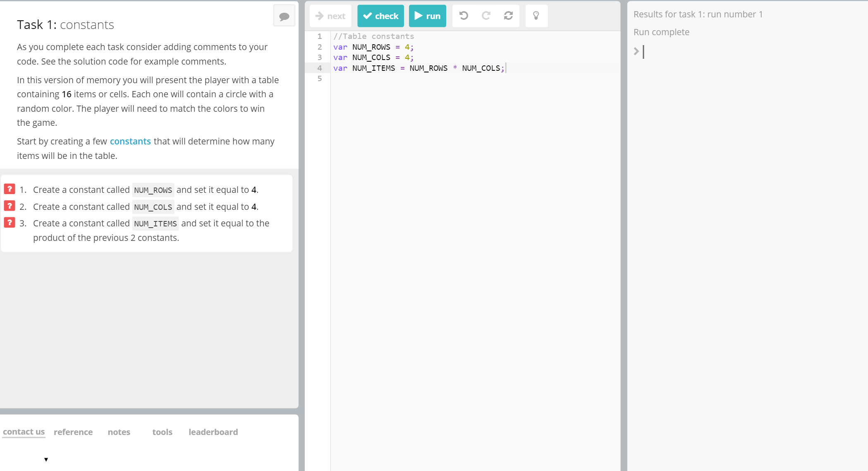Click red question mark for step 1
The width and height of the screenshot is (868, 471).
pyautogui.click(x=10, y=189)
